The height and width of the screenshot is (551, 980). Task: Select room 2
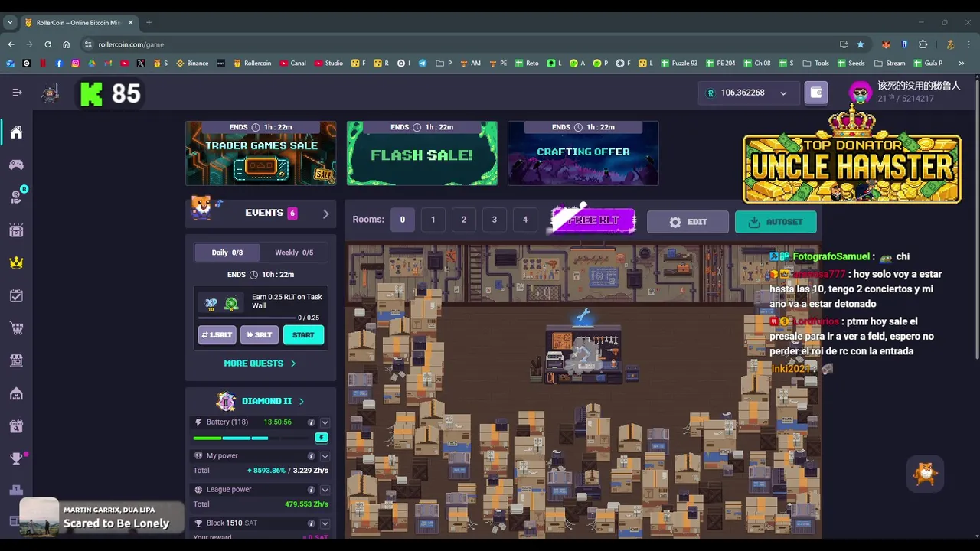(463, 220)
